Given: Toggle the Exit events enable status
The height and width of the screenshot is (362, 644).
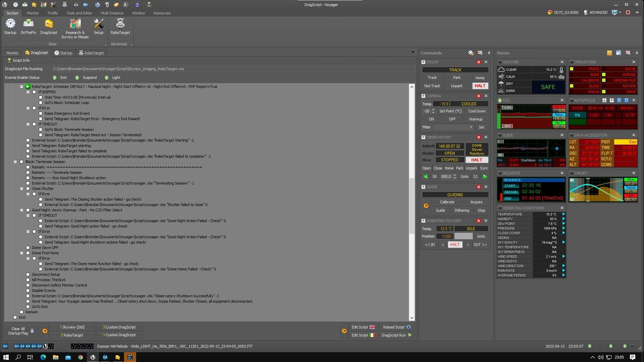Looking at the screenshot, I should [x=55, y=77].
